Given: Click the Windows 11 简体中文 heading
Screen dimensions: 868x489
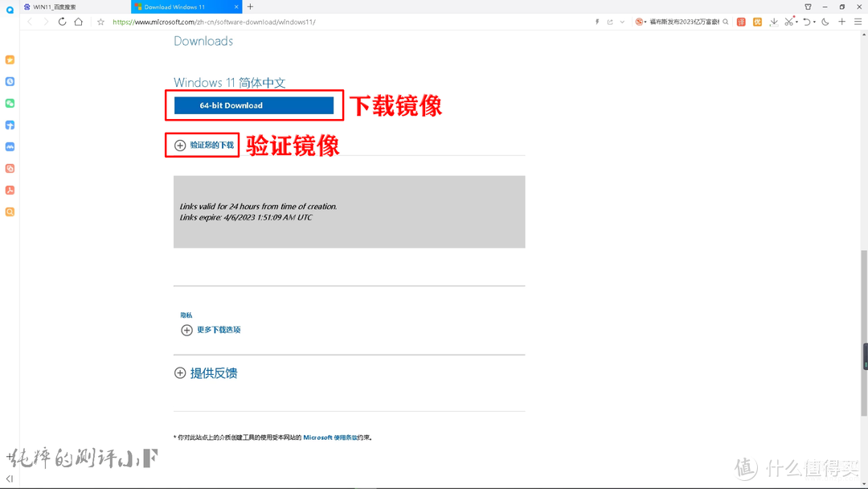Looking at the screenshot, I should click(x=230, y=83).
